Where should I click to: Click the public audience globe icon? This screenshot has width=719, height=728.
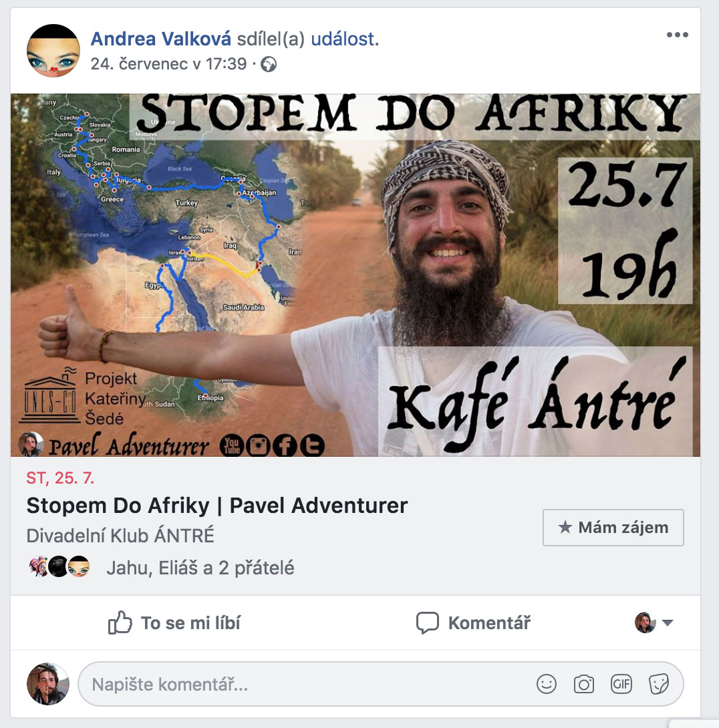[269, 64]
